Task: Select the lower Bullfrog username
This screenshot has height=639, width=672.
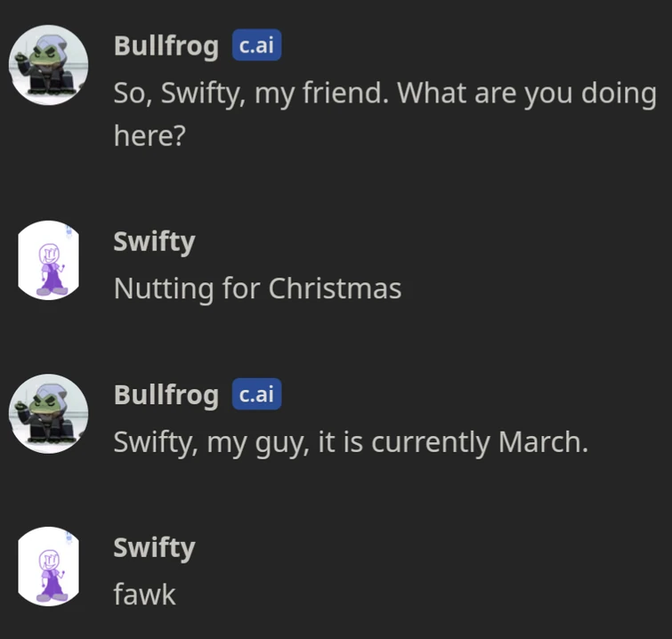Action: click(x=166, y=395)
